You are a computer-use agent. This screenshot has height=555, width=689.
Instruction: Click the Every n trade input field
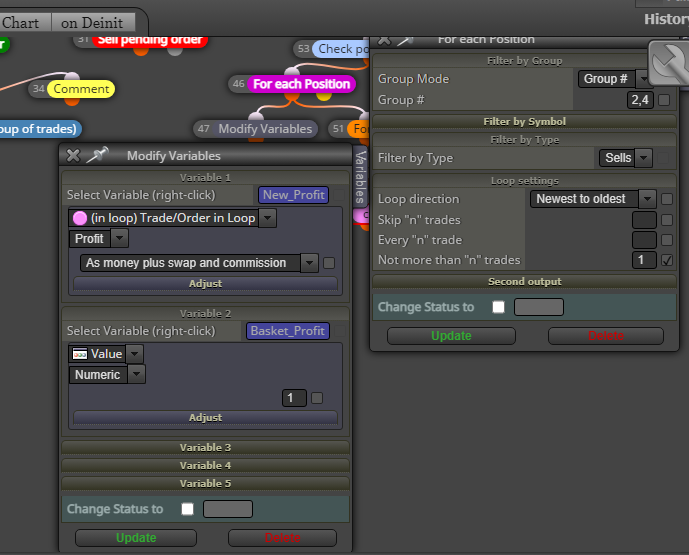pos(644,240)
